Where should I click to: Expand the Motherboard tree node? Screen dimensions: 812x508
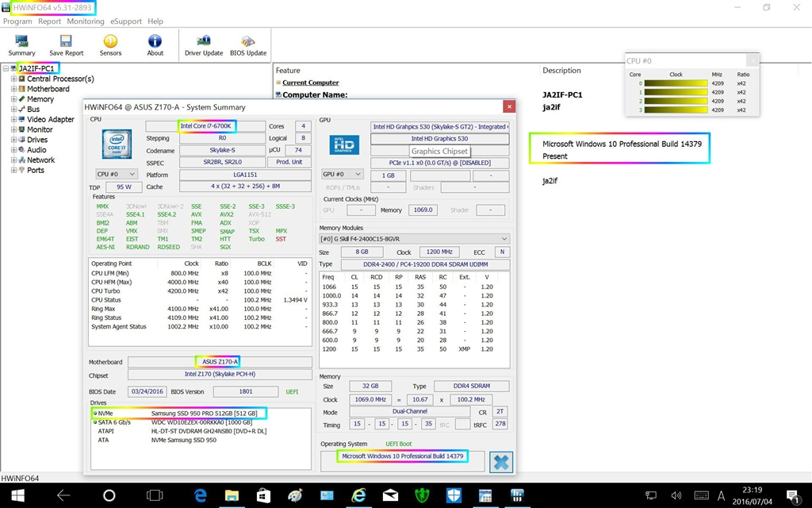pos(13,89)
